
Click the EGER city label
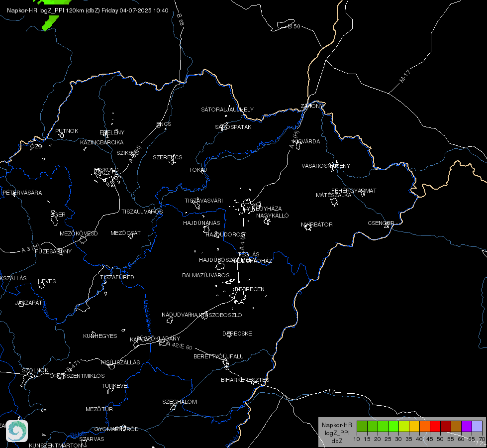[x=58, y=215]
